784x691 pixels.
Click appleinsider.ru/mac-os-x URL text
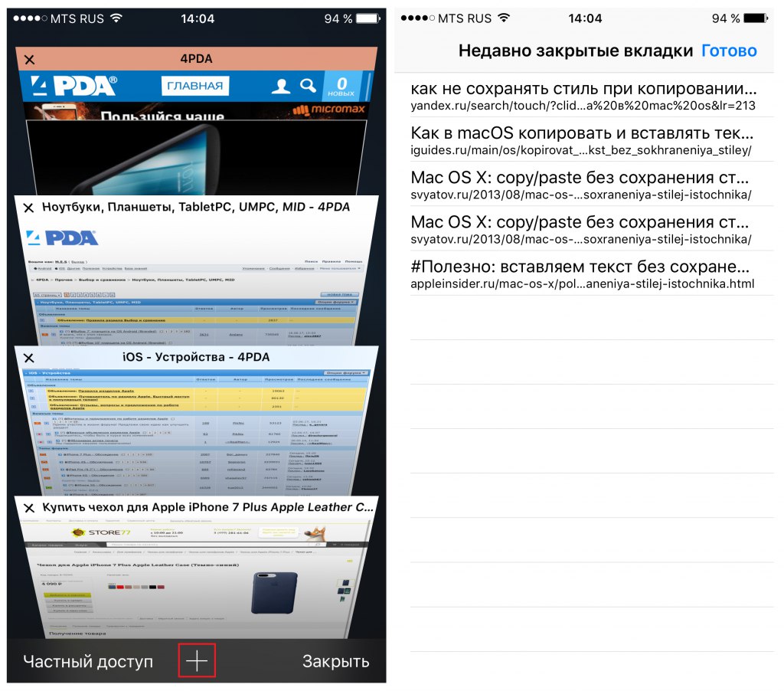coord(582,283)
